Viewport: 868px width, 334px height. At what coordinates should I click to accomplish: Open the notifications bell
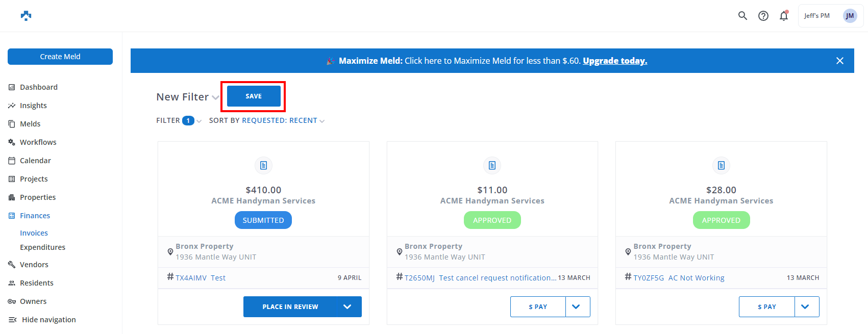coord(783,16)
